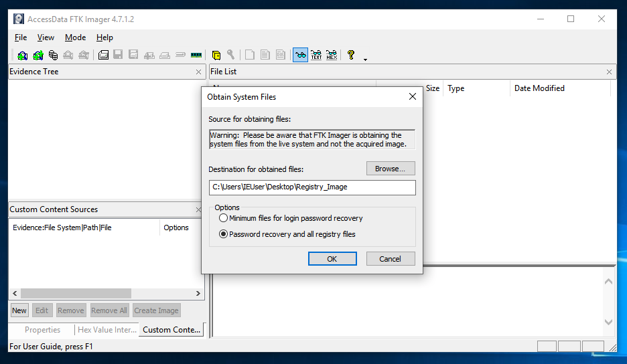Image resolution: width=627 pixels, height=364 pixels.
Task: Close the Evidence Tree pane
Action: (x=198, y=72)
